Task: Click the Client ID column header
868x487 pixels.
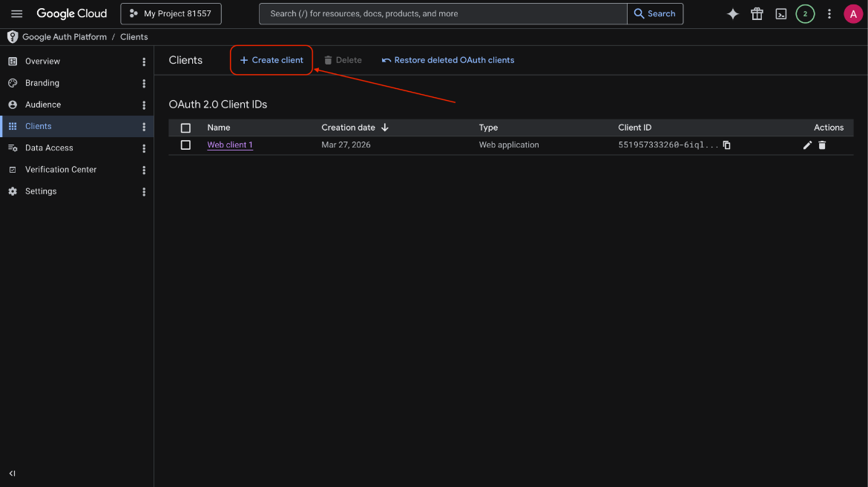Action: click(x=634, y=127)
